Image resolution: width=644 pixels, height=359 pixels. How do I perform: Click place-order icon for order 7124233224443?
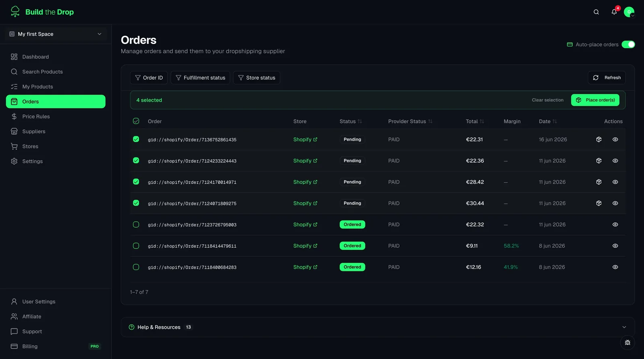pos(599,161)
